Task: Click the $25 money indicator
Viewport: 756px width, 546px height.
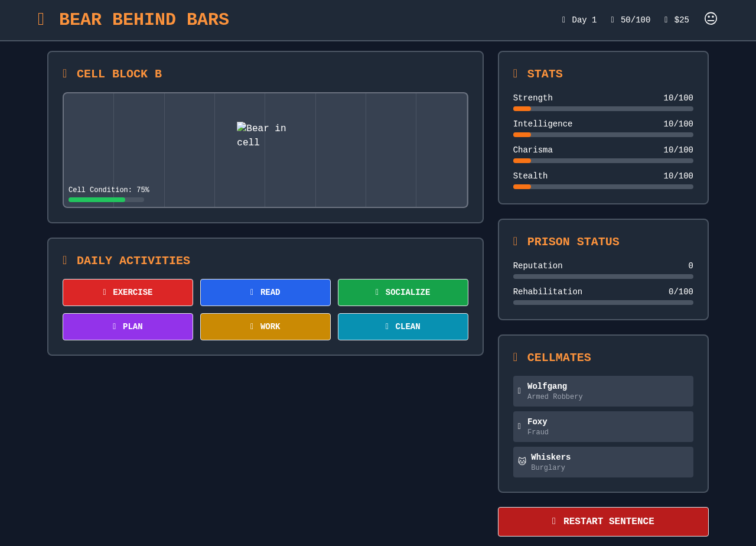Action: (676, 20)
